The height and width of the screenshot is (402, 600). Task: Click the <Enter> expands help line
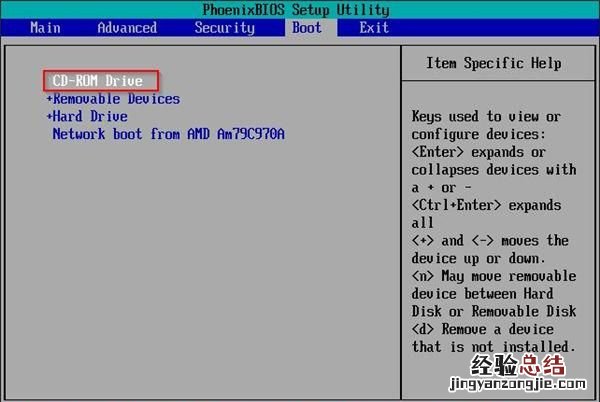[x=478, y=152]
